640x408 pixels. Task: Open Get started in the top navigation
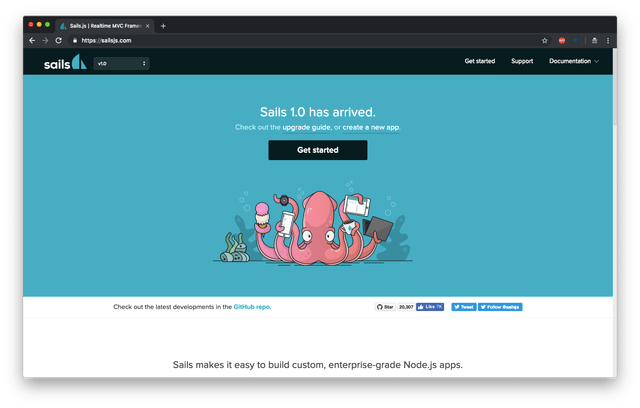coord(480,61)
